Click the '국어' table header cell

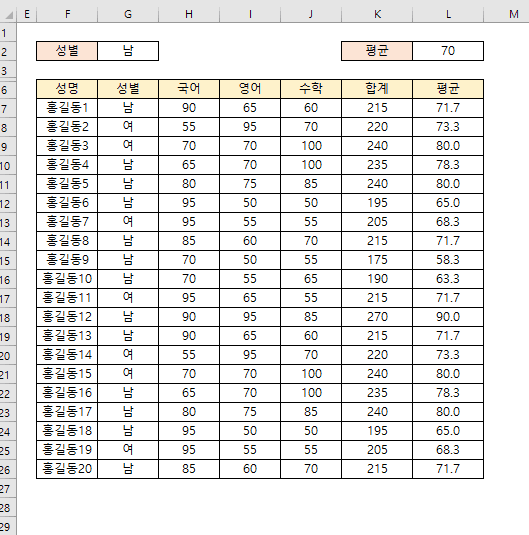click(189, 89)
